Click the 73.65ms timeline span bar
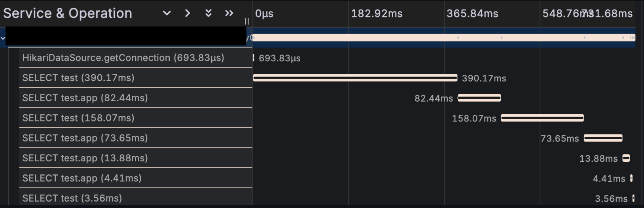 pos(603,138)
